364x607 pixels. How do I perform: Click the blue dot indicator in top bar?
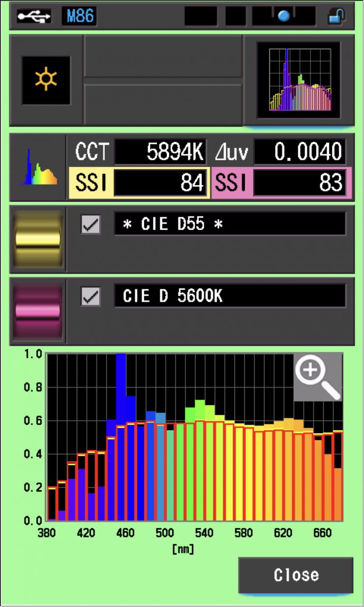pyautogui.click(x=283, y=16)
